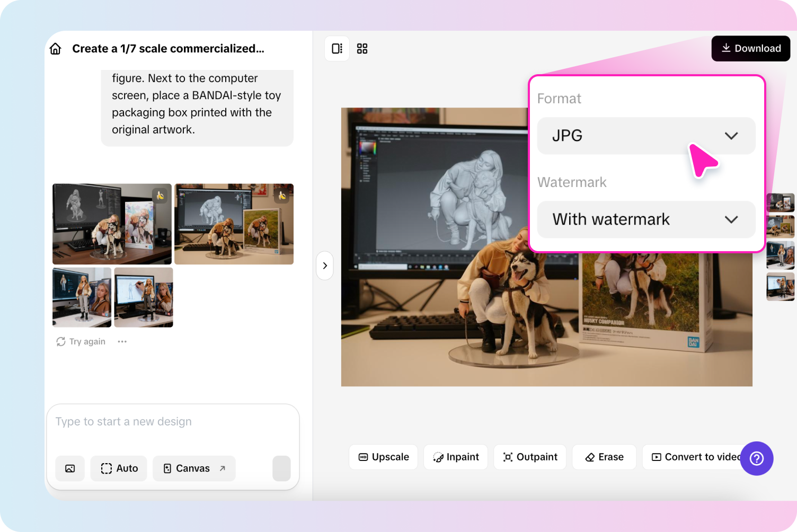Viewport: 797px width, 532px height.
Task: Go to the home page icon
Action: click(56, 49)
